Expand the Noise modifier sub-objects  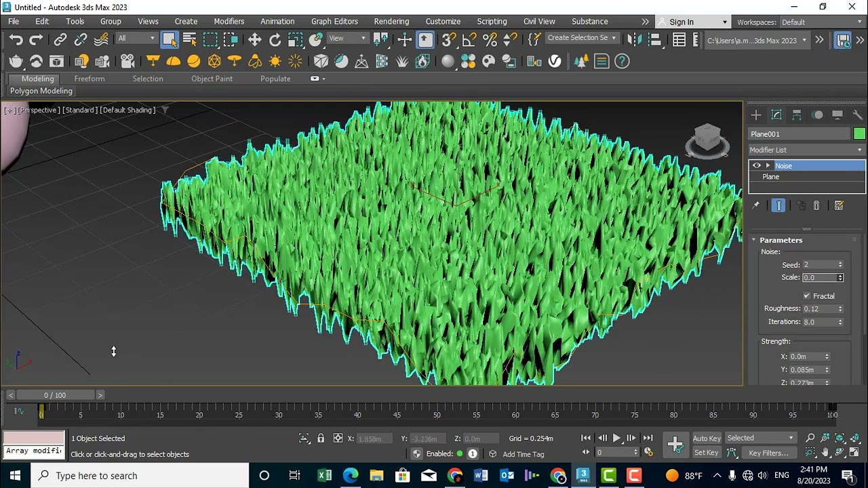coord(768,165)
